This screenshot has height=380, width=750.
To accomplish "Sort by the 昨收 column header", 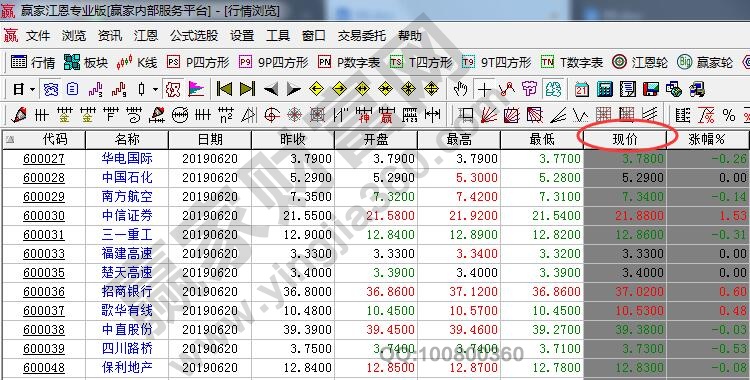I will (293, 139).
